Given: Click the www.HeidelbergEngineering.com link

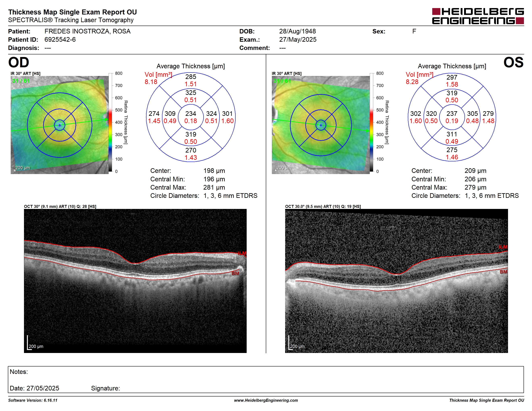Looking at the screenshot, I should click(x=266, y=400).
